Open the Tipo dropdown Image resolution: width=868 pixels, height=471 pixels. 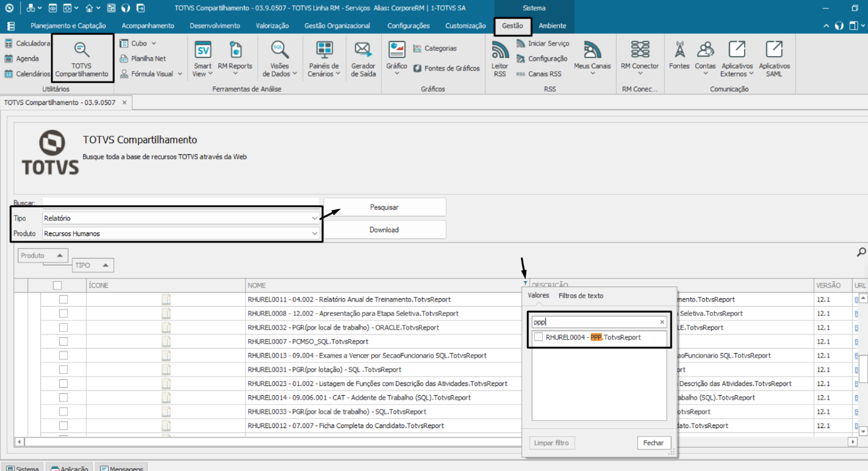(314, 218)
